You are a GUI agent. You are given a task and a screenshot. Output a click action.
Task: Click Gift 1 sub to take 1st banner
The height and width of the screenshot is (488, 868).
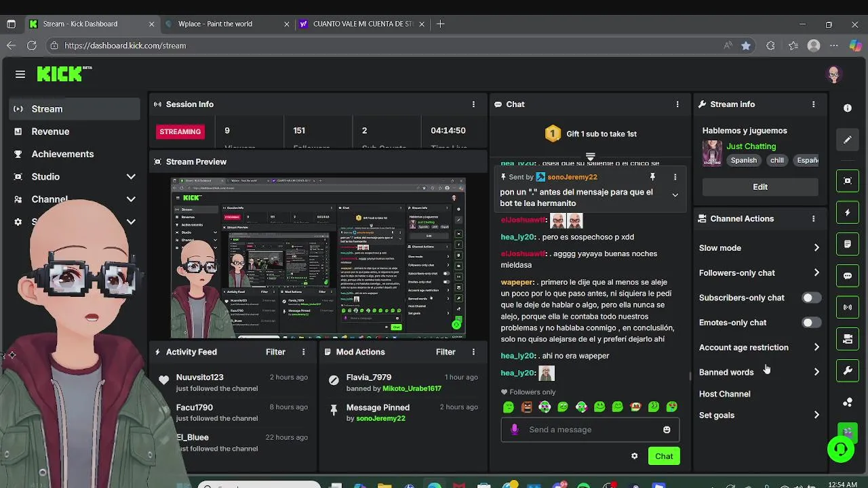tap(590, 134)
